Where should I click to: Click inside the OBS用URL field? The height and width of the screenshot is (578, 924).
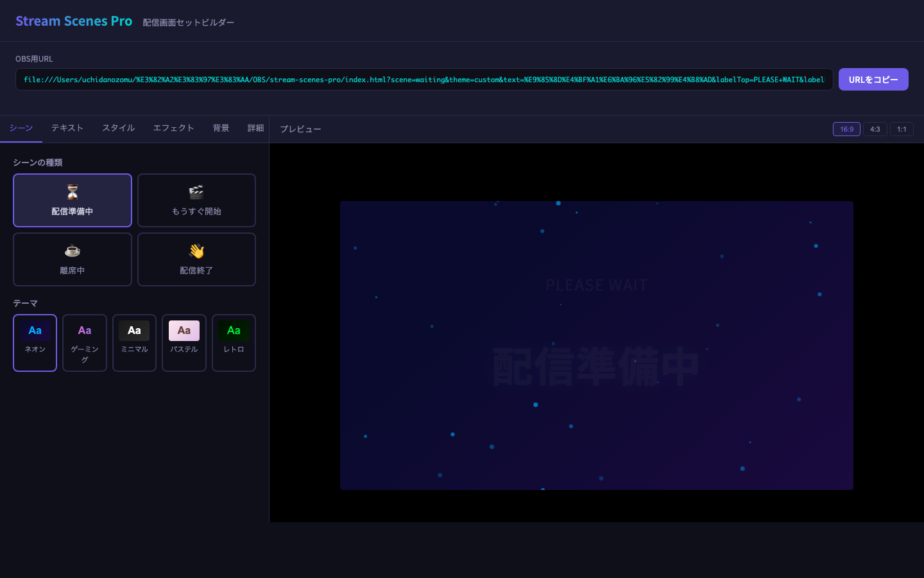point(424,79)
